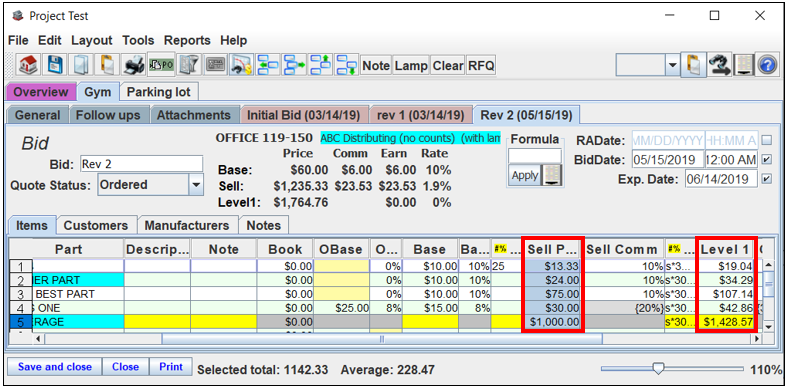Switch to the Customers tab

point(96,226)
